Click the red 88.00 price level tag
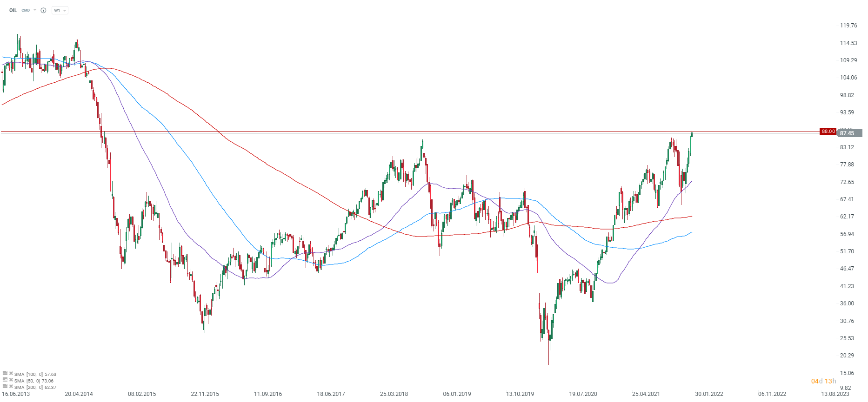 (828, 132)
